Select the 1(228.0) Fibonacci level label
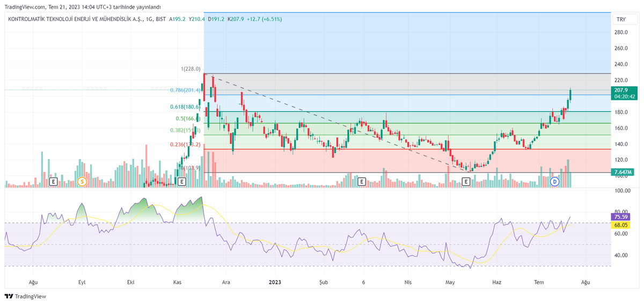 tap(191, 69)
